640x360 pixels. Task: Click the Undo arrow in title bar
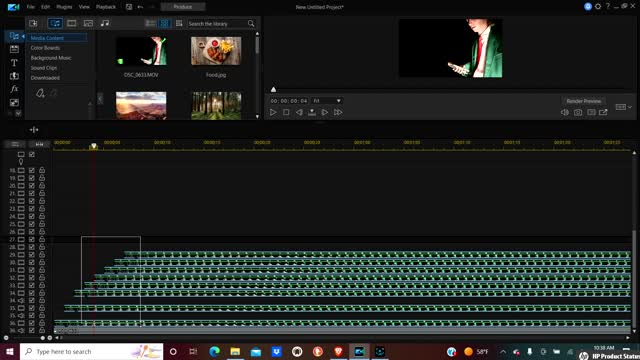pyautogui.click(x=140, y=7)
